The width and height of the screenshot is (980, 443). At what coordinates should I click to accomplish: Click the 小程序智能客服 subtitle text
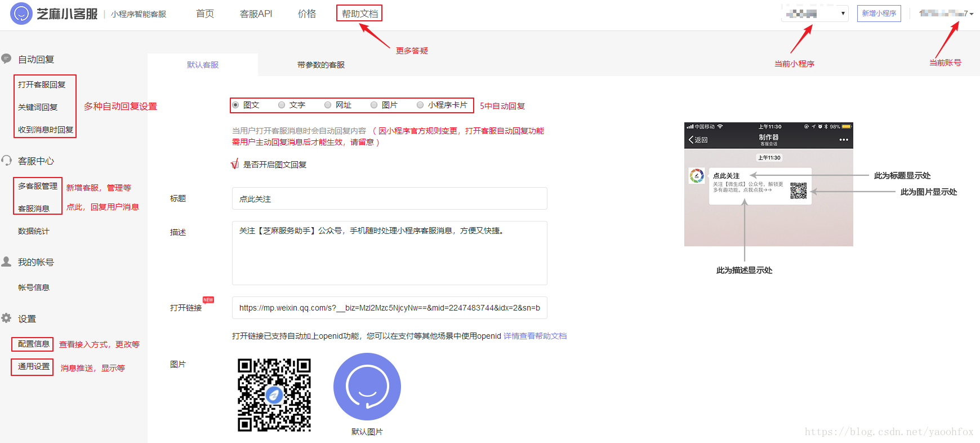click(139, 14)
